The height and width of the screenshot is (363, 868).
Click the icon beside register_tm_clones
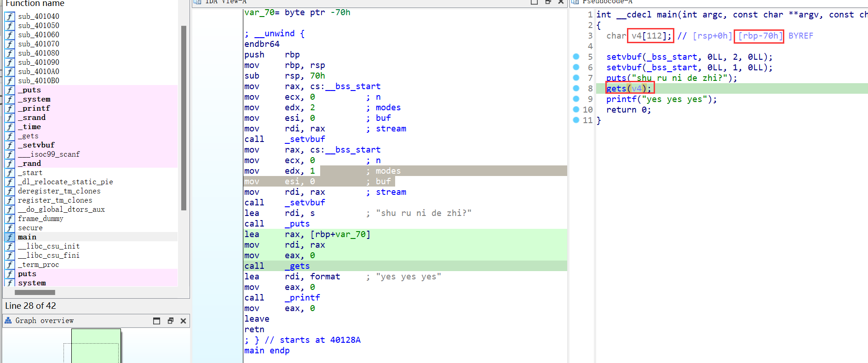(10, 200)
